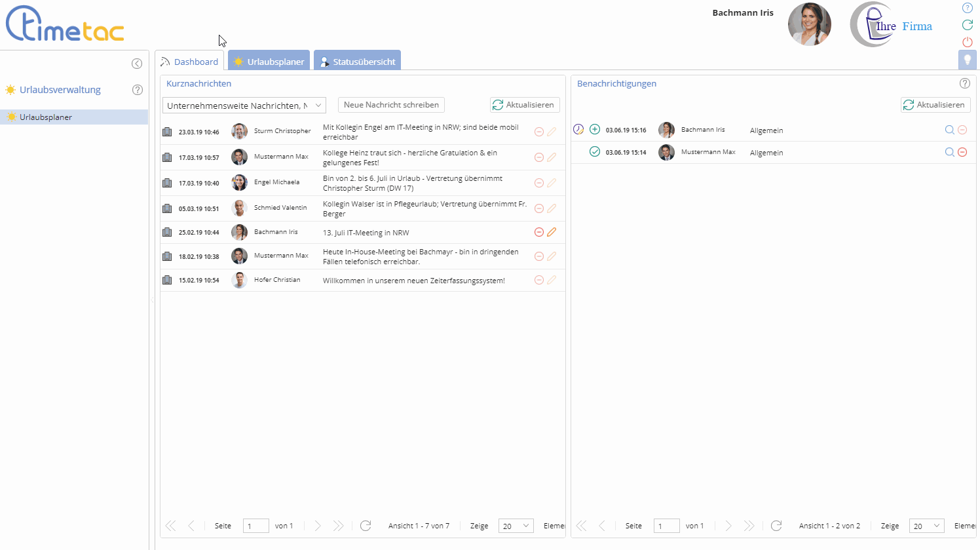Click the green reload icon in top-right corner

(x=967, y=25)
